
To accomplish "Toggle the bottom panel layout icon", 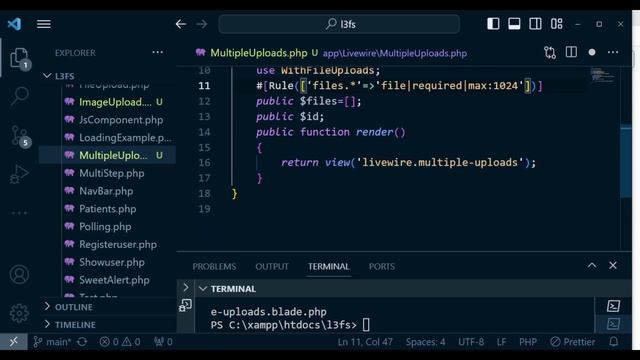I will coord(514,24).
